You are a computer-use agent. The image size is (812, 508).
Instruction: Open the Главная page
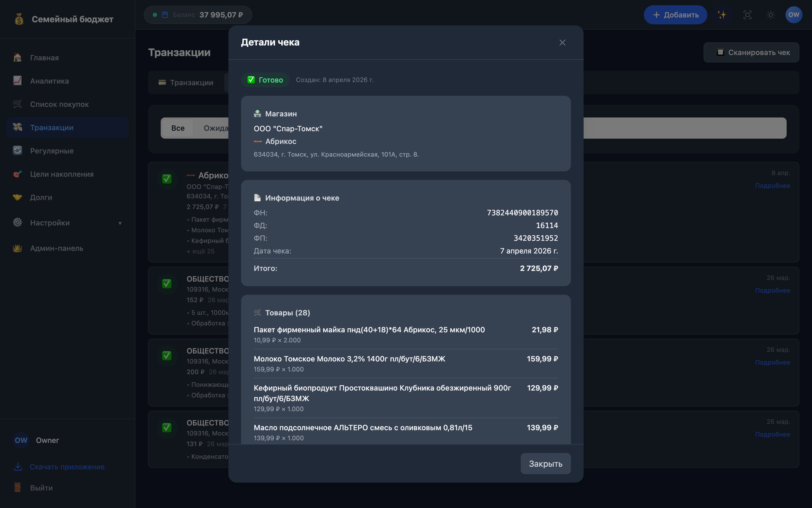(67, 57)
